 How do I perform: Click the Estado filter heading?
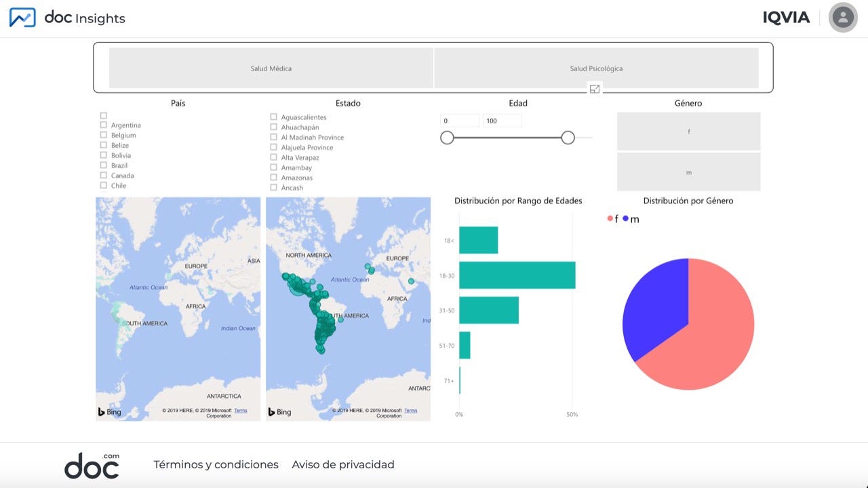coord(348,103)
